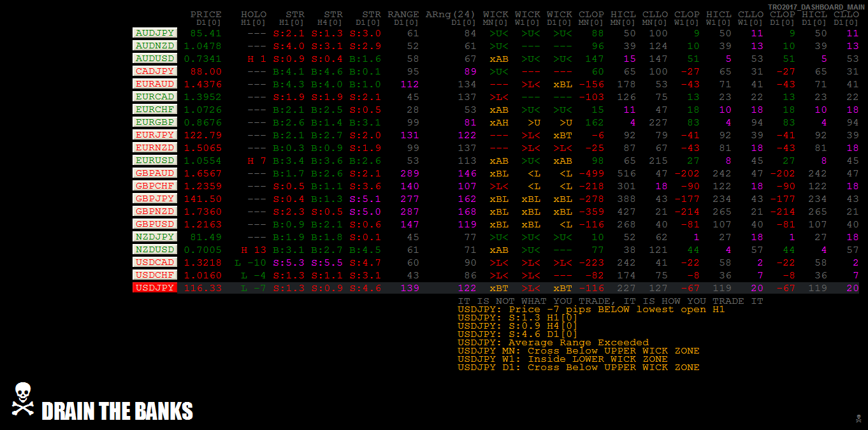
Task: Click the 'USDJPY MN: Cross Below UPPER WICK ZONE' line
Action: tap(579, 350)
